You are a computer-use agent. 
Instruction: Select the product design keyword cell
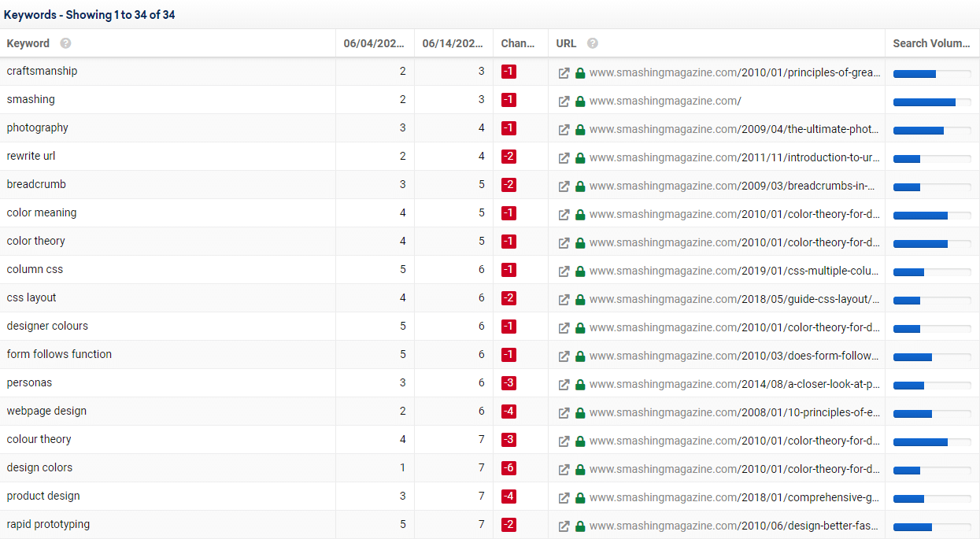coord(43,496)
